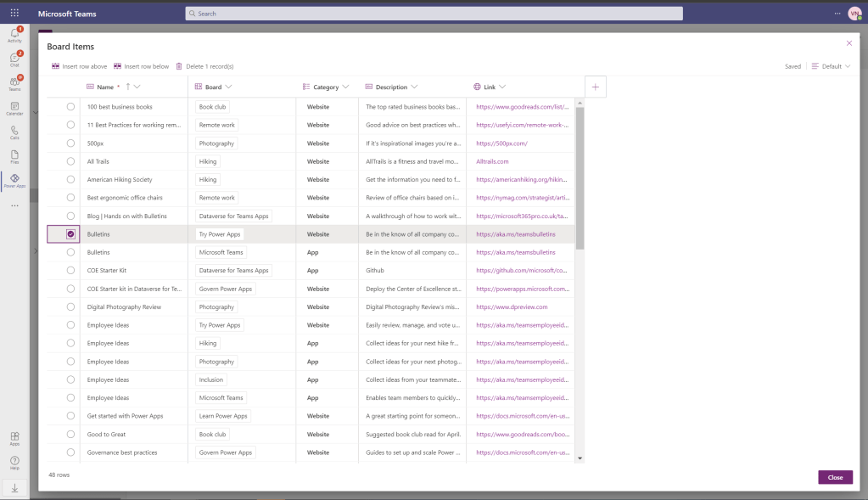The width and height of the screenshot is (868, 500).
Task: Select the All Trails row radio button
Action: point(70,161)
